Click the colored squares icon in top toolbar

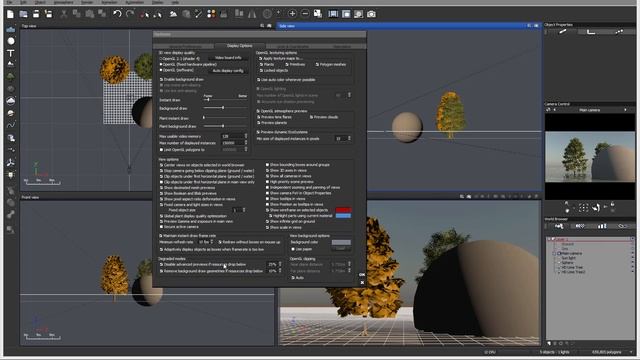[211, 14]
